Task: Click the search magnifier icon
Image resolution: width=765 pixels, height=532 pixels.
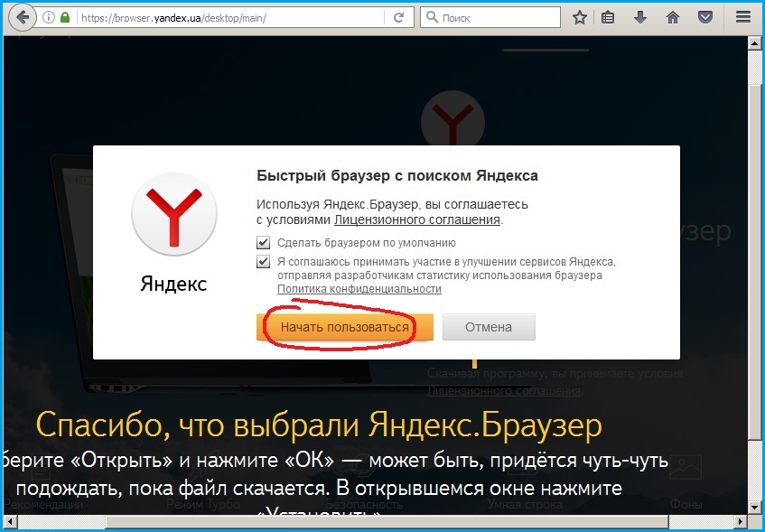Action: (432, 17)
